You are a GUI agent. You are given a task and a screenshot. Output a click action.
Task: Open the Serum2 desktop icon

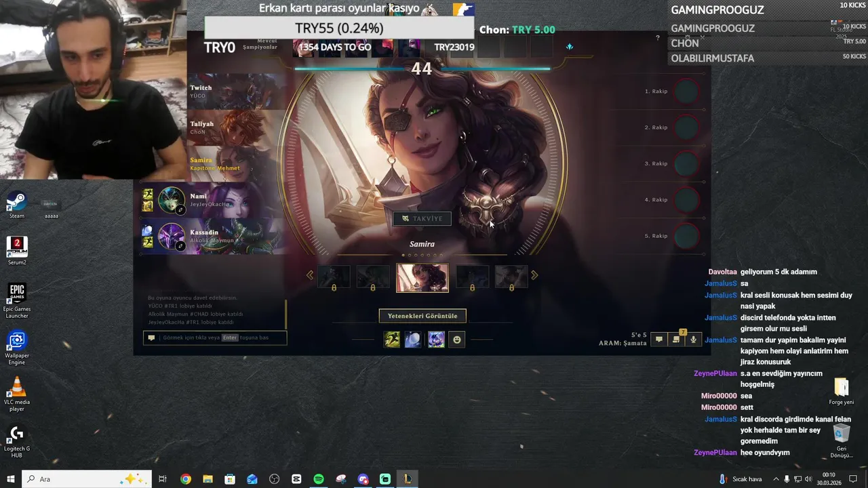17,251
